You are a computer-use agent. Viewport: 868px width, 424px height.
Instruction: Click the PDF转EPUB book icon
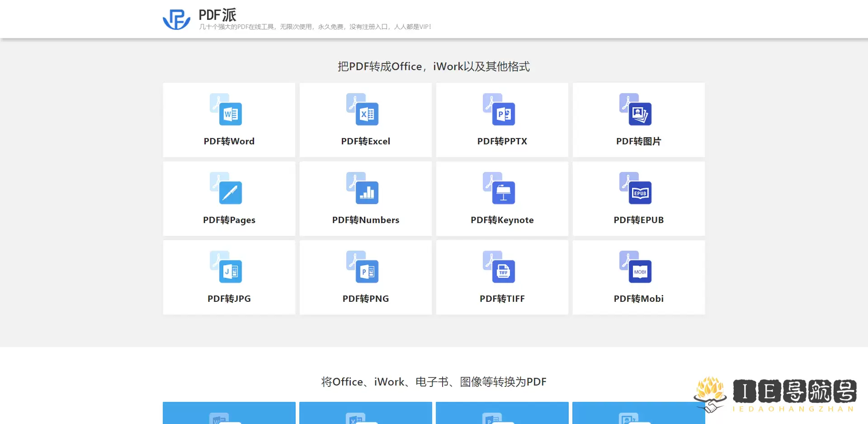tap(636, 188)
